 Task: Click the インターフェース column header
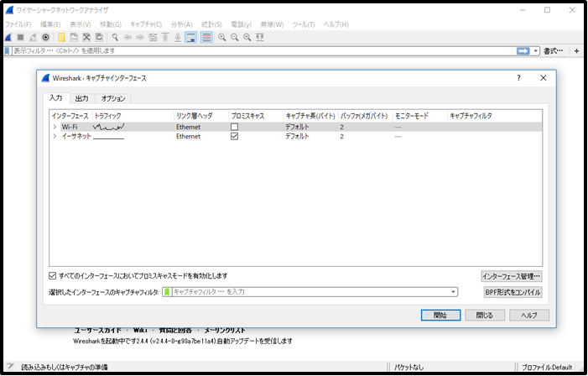click(70, 116)
